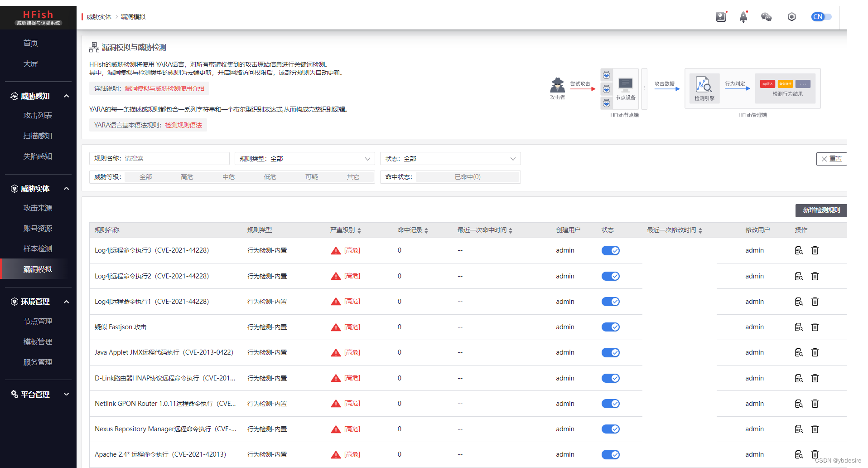Viewport: 868px width, 468px height.
Task: Open the 状态 filter dropdown
Action: coord(450,159)
